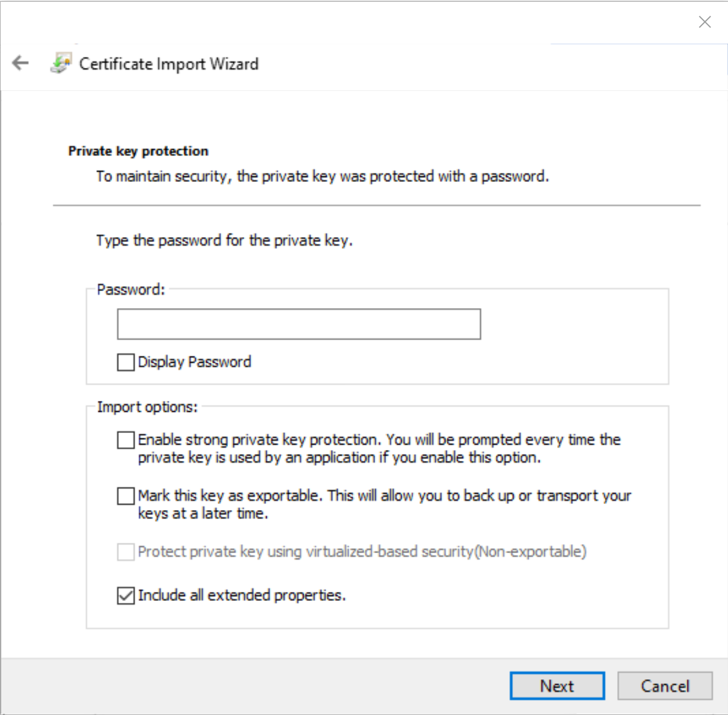728x715 pixels.
Task: Go back using the back arrow
Action: tap(21, 63)
